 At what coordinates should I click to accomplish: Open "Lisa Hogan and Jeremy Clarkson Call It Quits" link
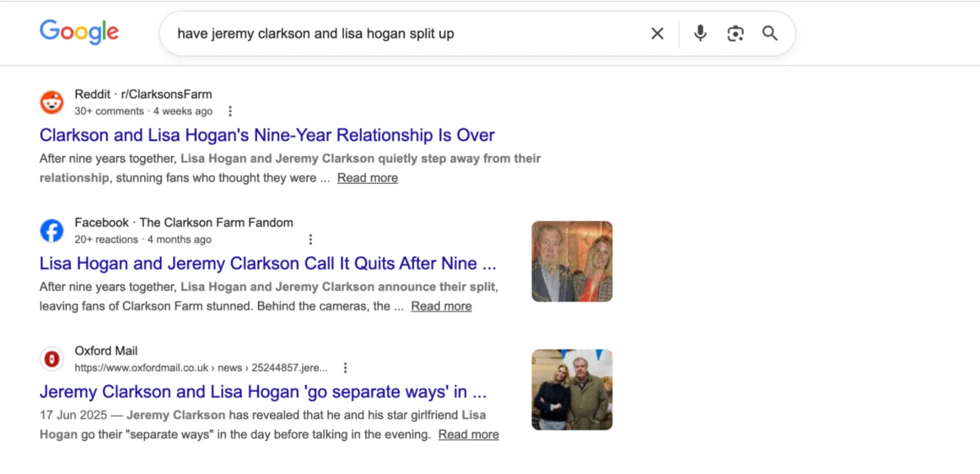coord(268,263)
